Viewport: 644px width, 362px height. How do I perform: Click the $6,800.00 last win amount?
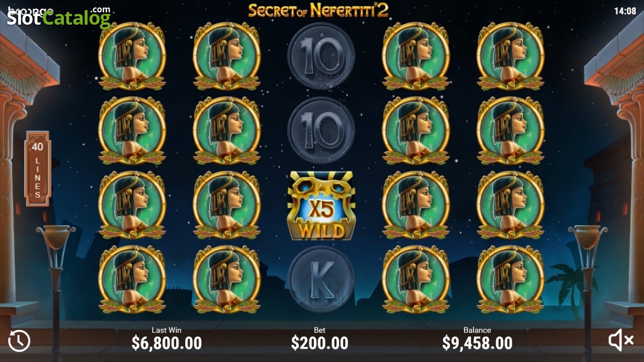167,343
